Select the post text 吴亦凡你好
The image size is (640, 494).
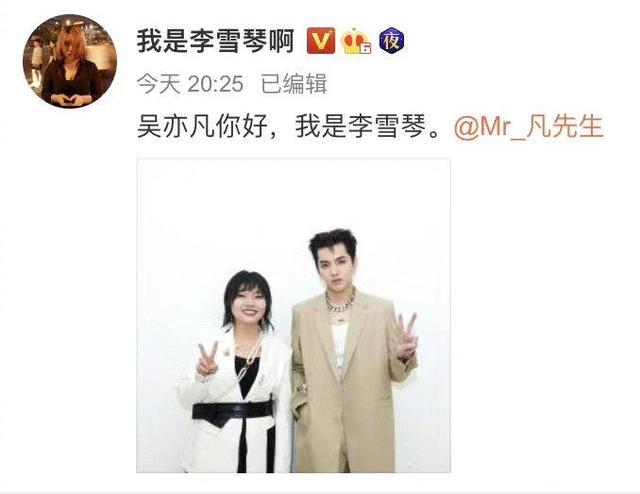tap(202, 127)
